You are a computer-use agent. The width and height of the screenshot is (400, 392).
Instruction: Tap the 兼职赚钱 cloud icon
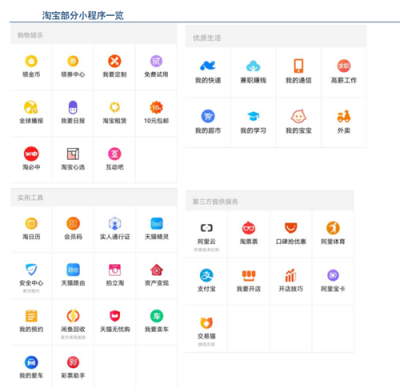(x=253, y=66)
